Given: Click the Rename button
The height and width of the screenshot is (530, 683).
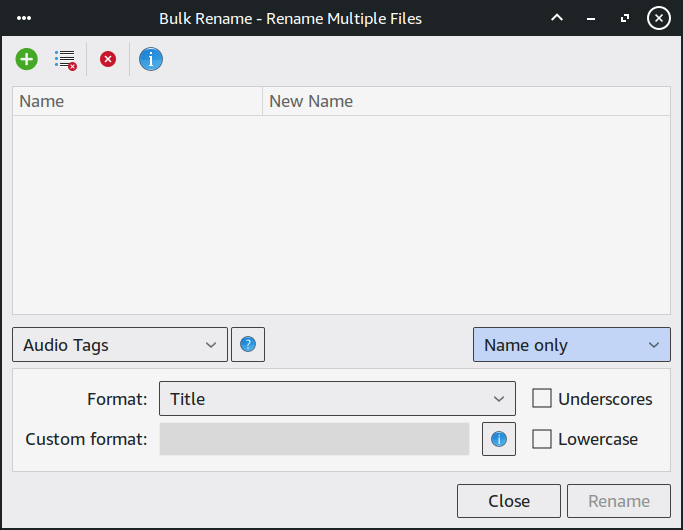Looking at the screenshot, I should coord(618,501).
